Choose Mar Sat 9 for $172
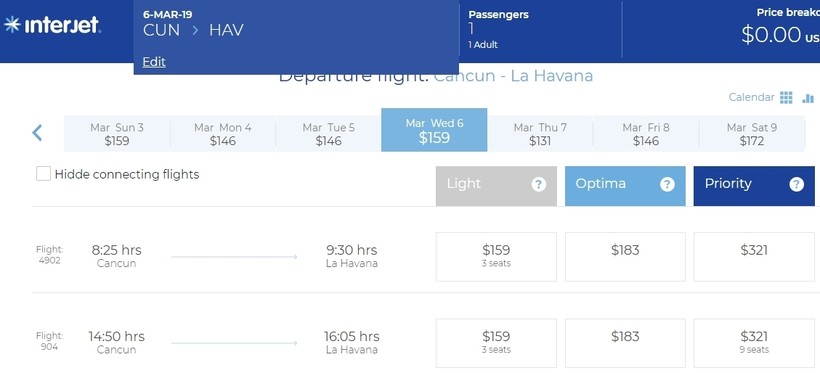The width and height of the screenshot is (820, 373). 751,134
